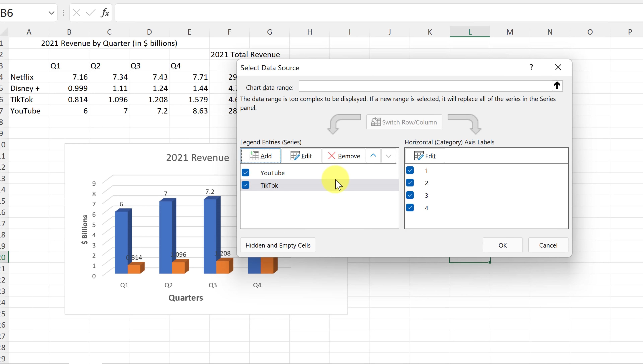643x364 pixels.
Task: Cancel the Select Data Source dialog
Action: tap(548, 245)
